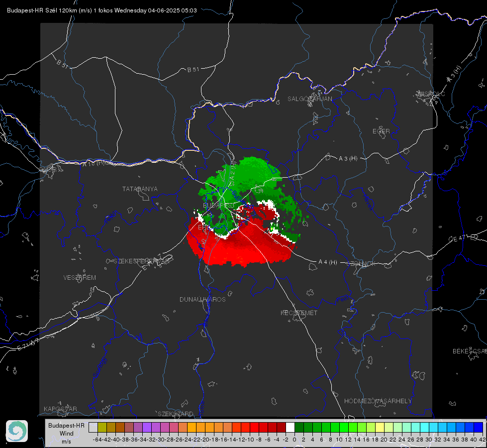Click the VESZPRÉM city label
This screenshot has width=487, height=448.
tap(80, 278)
